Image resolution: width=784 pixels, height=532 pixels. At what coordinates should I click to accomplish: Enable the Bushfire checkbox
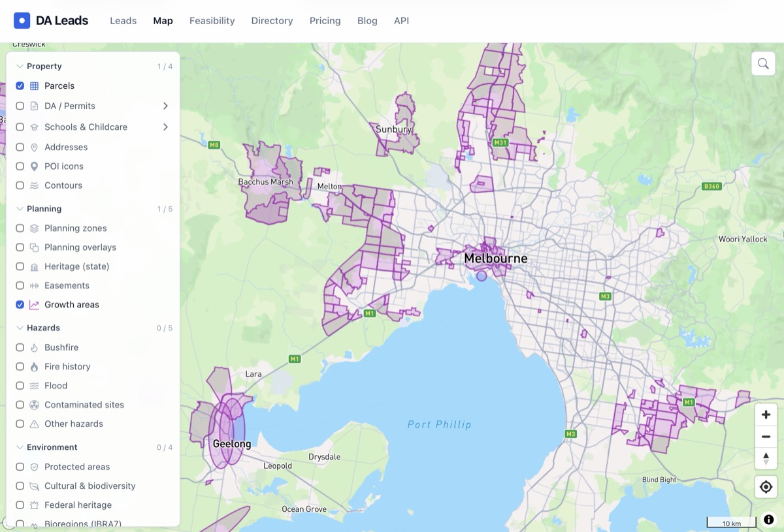20,348
